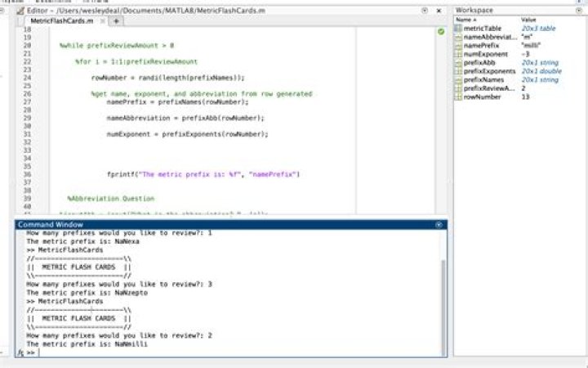Click the %Abbreviation Question comment

[x=111, y=199]
